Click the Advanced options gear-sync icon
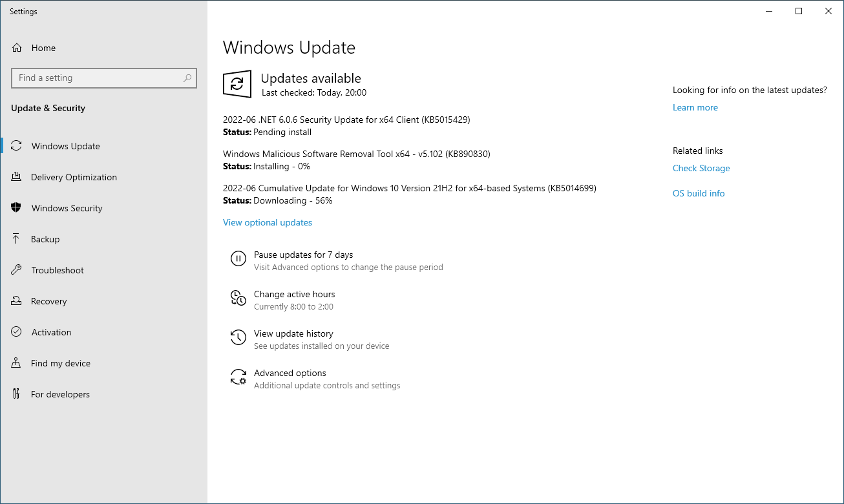Viewport: 844px width, 504px height. (238, 377)
